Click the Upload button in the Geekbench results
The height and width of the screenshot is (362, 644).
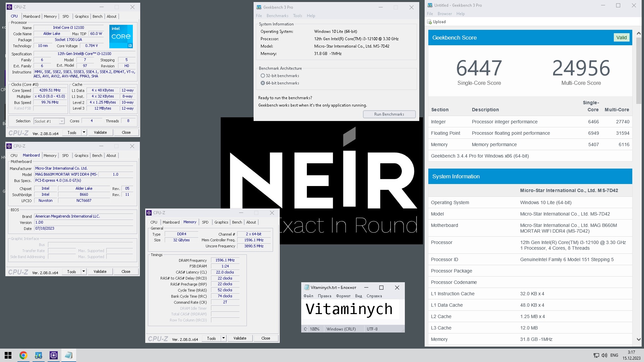[x=436, y=22]
